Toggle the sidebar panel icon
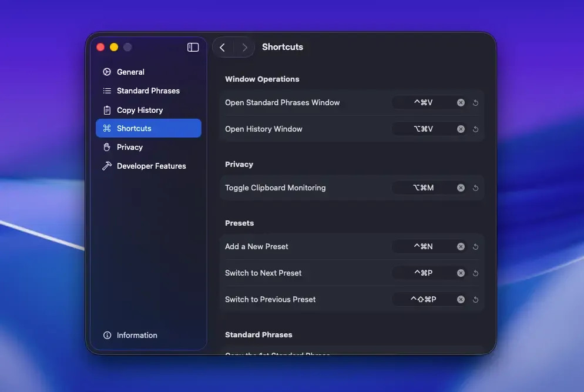Viewport: 584px width, 392px height. pos(193,48)
